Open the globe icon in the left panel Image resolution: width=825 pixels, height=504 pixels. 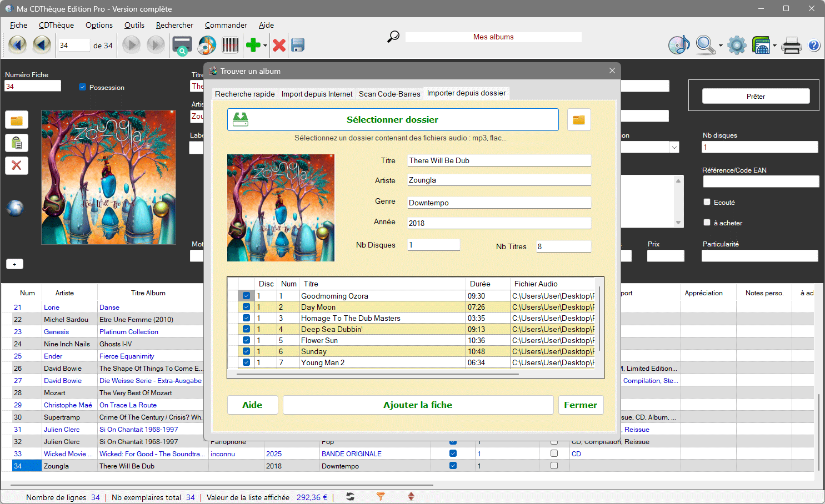click(14, 208)
